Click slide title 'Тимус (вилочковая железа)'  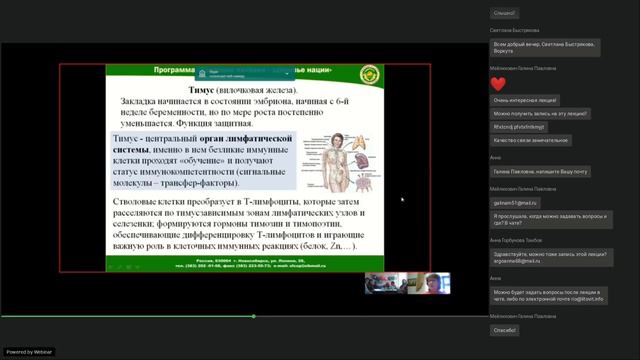pos(243,90)
